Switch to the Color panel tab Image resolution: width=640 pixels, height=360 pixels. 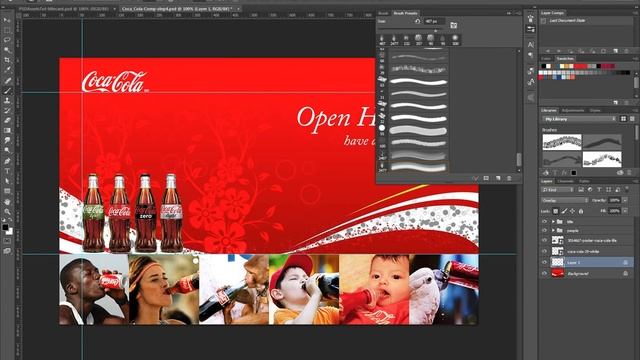pos(546,59)
